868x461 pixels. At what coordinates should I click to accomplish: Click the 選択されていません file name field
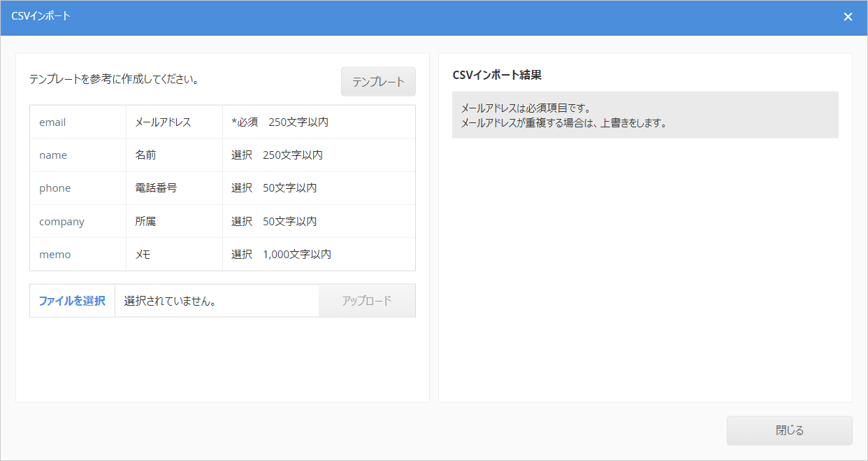tap(217, 301)
